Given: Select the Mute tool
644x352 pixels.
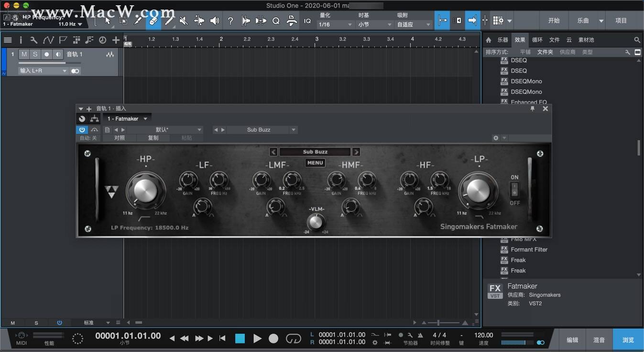Looking at the screenshot, I should pos(184,21).
